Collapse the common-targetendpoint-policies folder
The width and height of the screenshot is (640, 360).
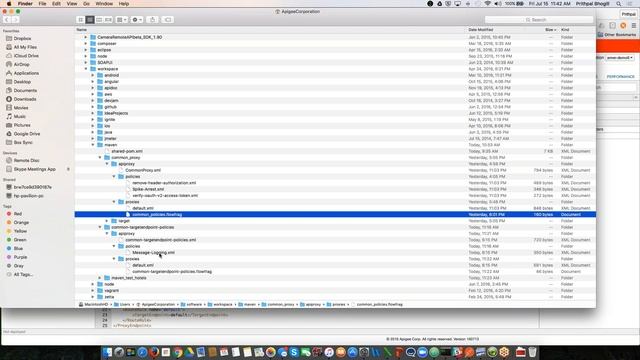(x=100, y=227)
